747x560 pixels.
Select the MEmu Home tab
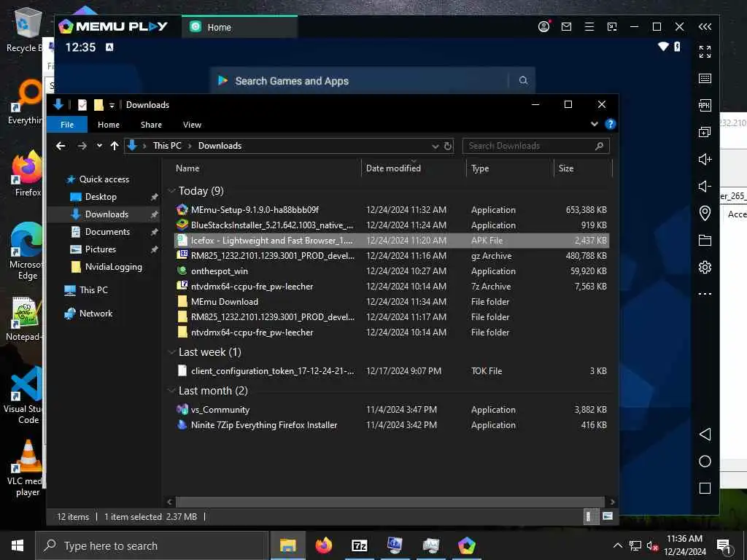pyautogui.click(x=239, y=27)
